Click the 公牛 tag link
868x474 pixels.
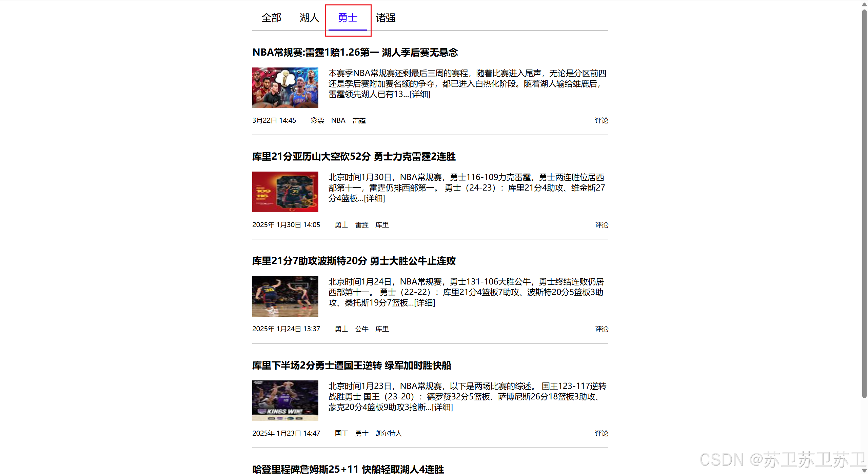coord(361,329)
